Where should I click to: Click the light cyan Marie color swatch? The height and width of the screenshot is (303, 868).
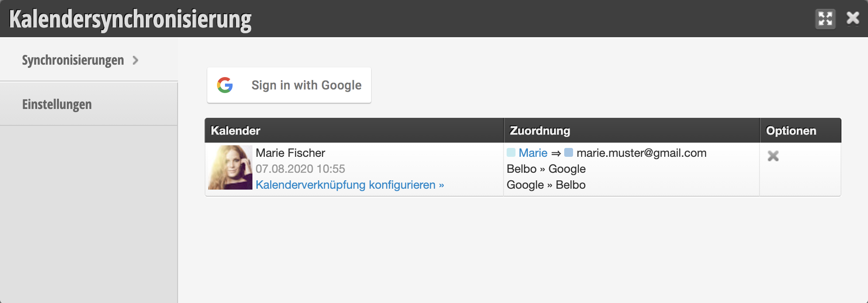[511, 153]
